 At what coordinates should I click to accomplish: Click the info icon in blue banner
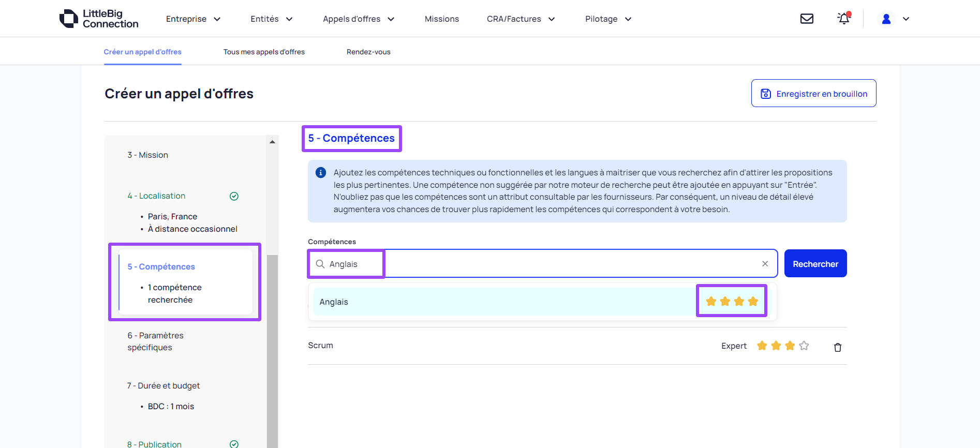coord(321,173)
